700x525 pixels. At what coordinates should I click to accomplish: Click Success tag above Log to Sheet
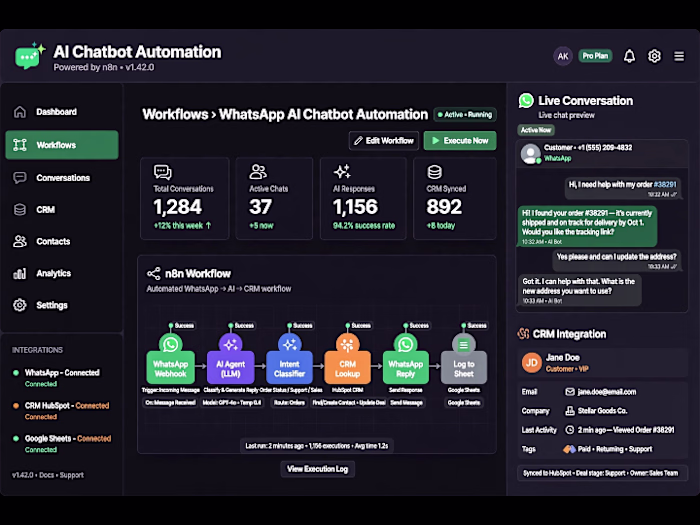[475, 325]
